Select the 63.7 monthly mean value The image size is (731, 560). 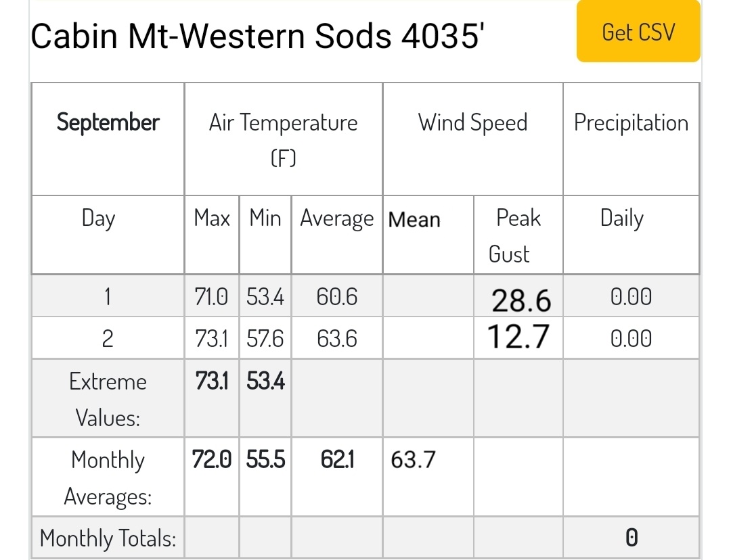413,460
